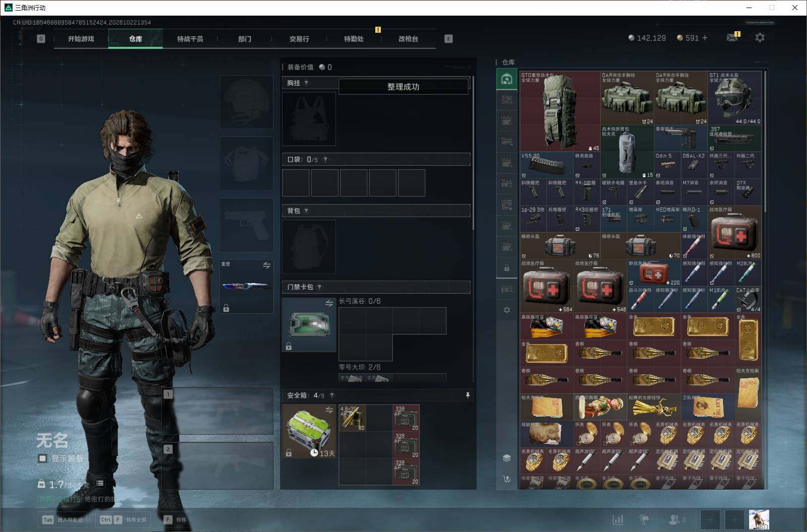Image resolution: width=807 pixels, height=532 pixels.
Task: Show help for 门禁卡包 keycard case
Action: click(319, 287)
